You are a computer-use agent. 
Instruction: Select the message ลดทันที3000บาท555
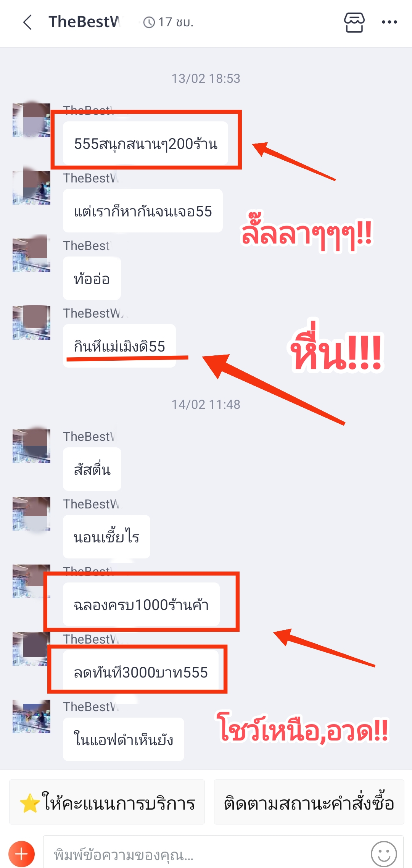pyautogui.click(x=141, y=672)
